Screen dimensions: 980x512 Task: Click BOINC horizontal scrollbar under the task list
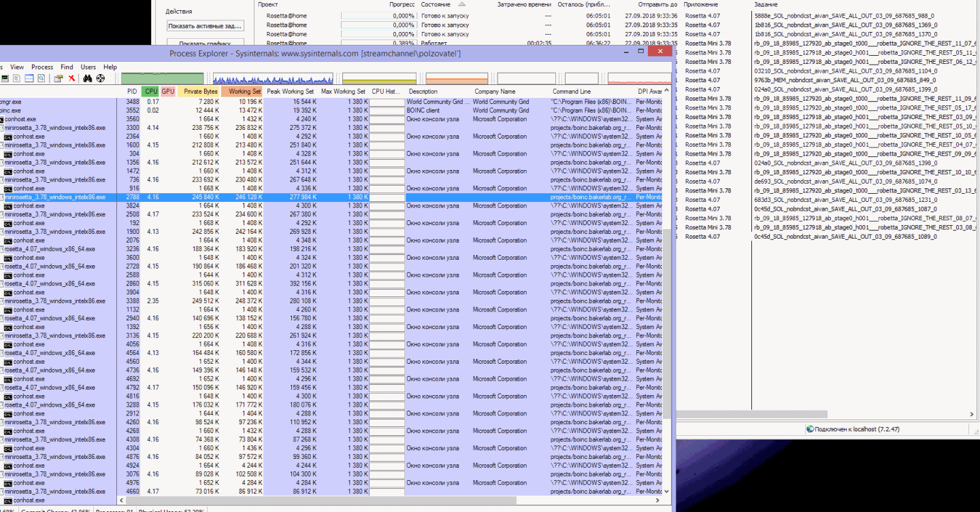click(752, 413)
